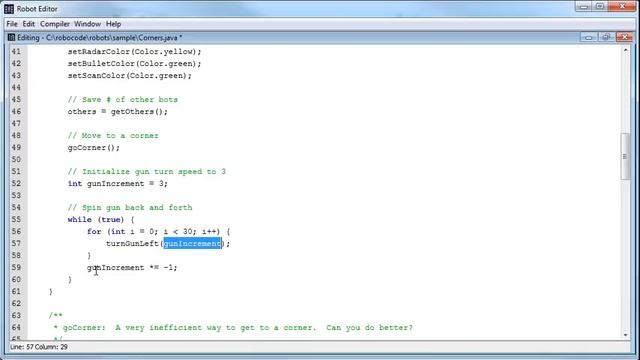Open the Compiler menu
The width and height of the screenshot is (640, 360).
[x=55, y=24]
